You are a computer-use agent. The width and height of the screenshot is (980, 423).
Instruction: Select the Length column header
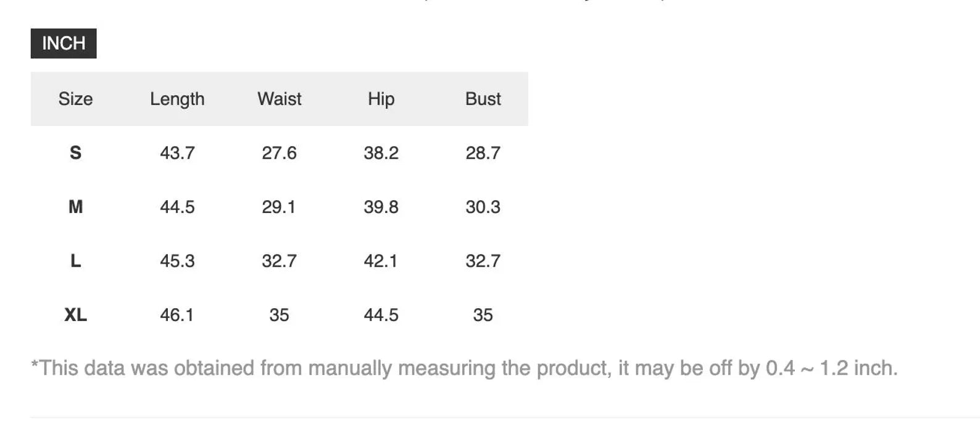(x=177, y=99)
